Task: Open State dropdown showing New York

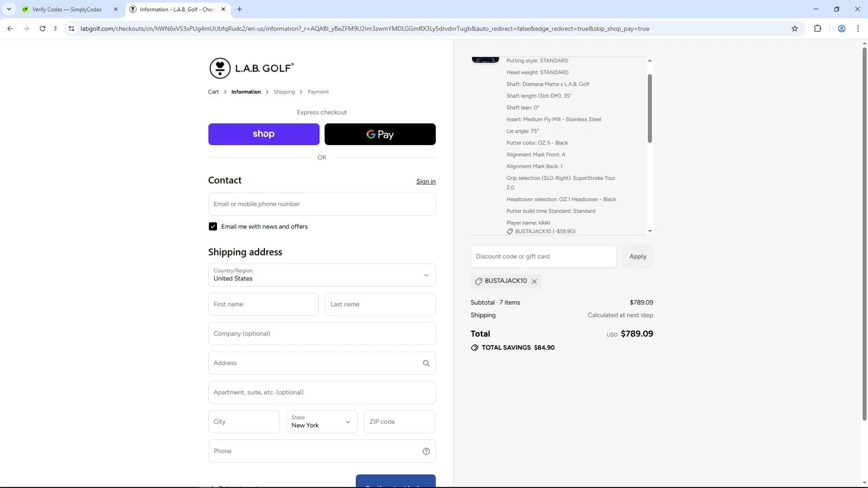Action: pyautogui.click(x=322, y=422)
